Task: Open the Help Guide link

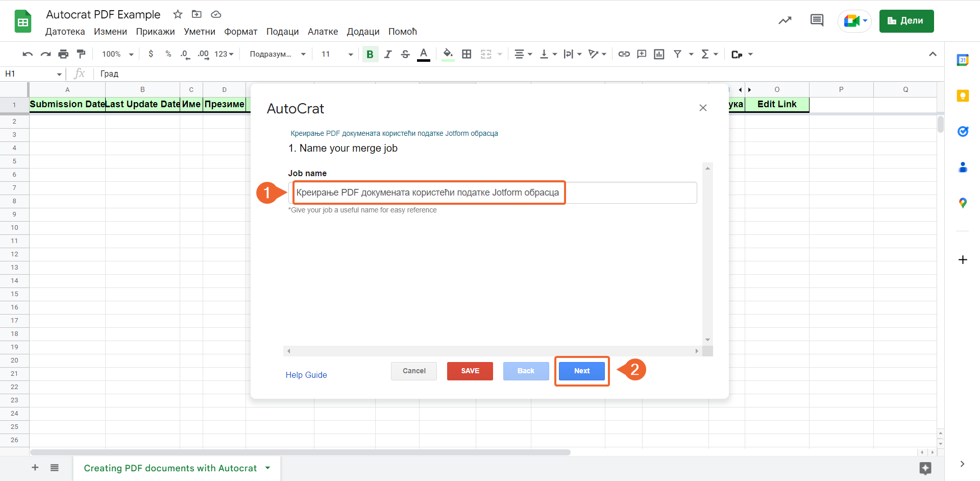Action: click(306, 375)
